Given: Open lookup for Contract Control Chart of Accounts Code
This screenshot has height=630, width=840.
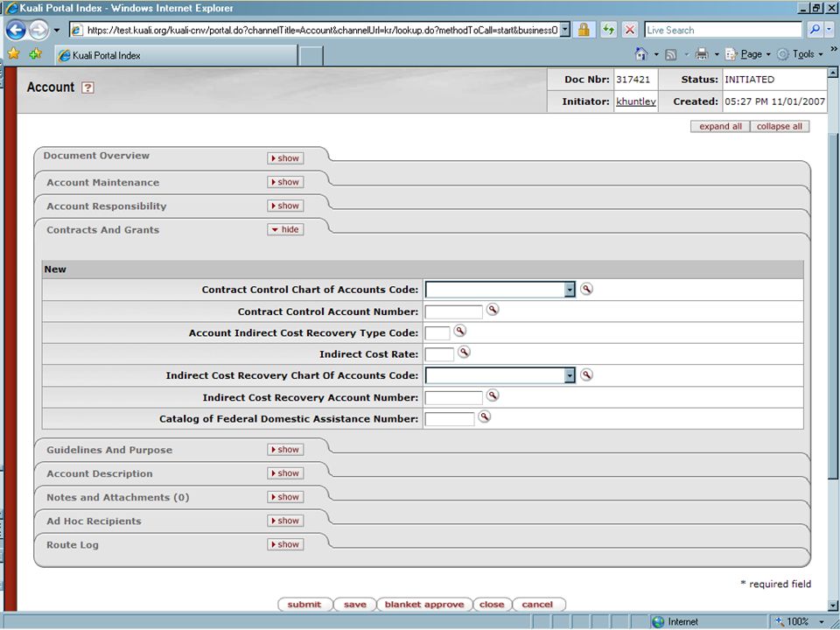Looking at the screenshot, I should coord(586,290).
